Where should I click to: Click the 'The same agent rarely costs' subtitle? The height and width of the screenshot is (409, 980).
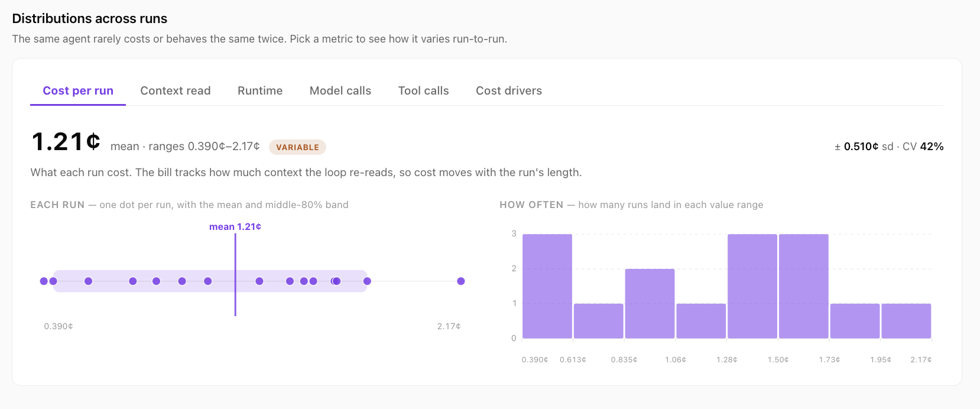259,39
